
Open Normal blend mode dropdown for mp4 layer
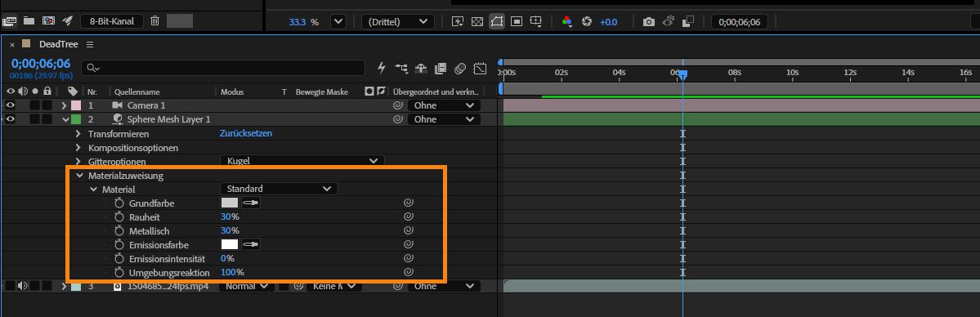click(x=247, y=287)
